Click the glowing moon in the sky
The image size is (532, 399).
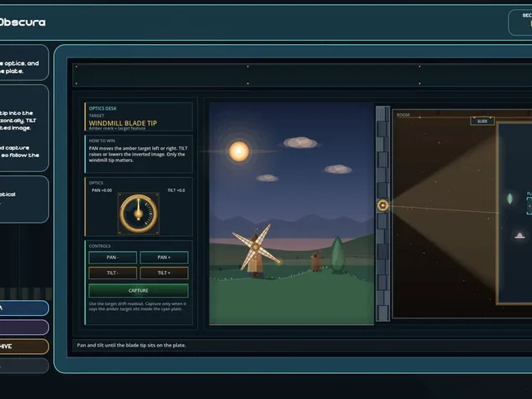coord(239,151)
